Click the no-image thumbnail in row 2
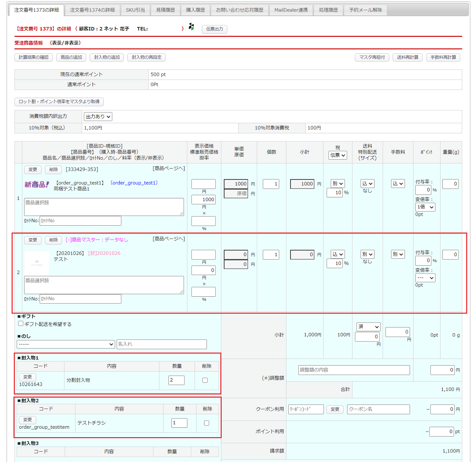 click(x=37, y=263)
